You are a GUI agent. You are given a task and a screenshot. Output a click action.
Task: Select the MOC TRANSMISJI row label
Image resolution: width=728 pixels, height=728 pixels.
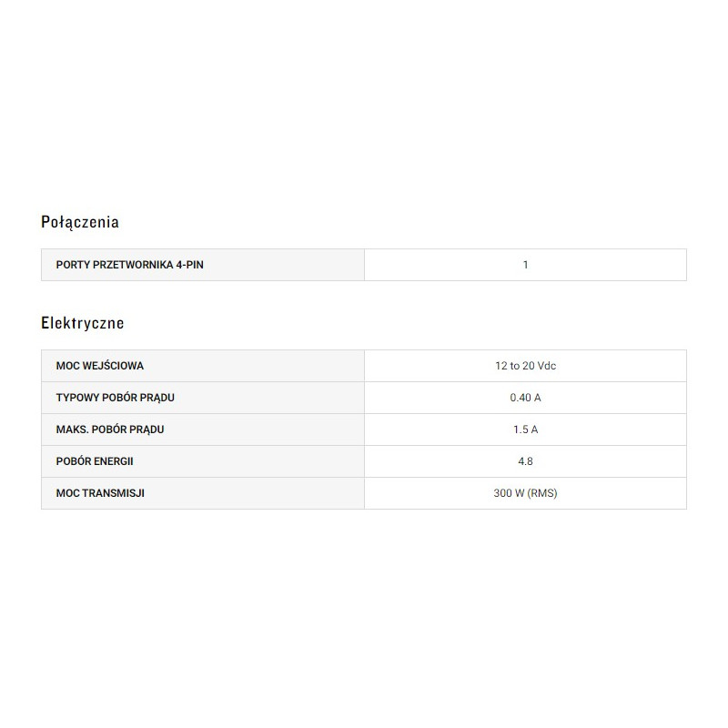tap(100, 493)
